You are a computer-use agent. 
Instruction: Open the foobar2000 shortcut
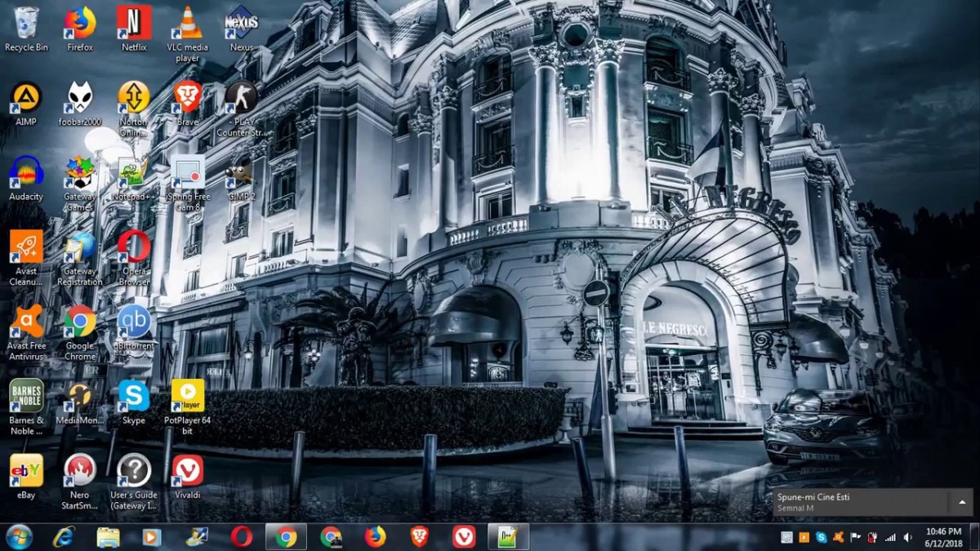point(80,99)
